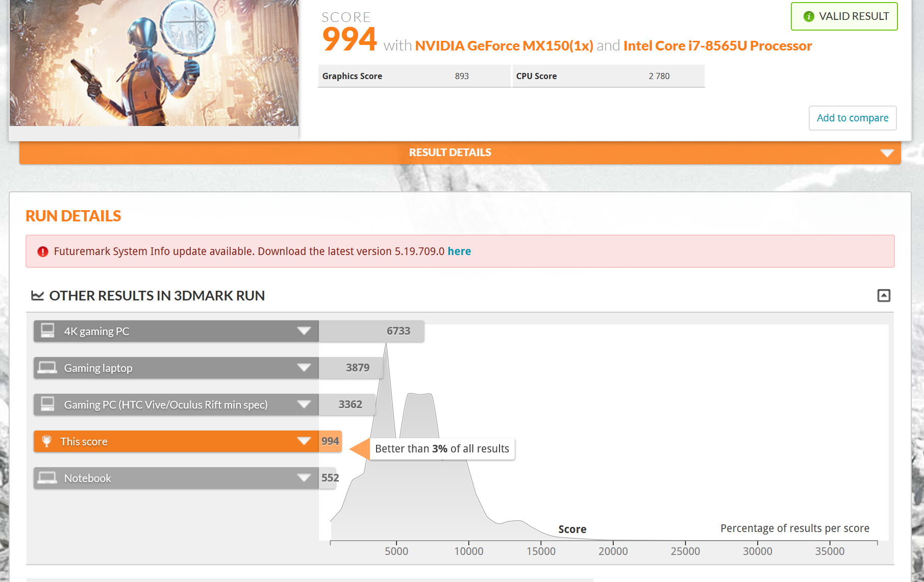The image size is (924, 582).
Task: Click the Gaming laptop icon
Action: point(47,368)
